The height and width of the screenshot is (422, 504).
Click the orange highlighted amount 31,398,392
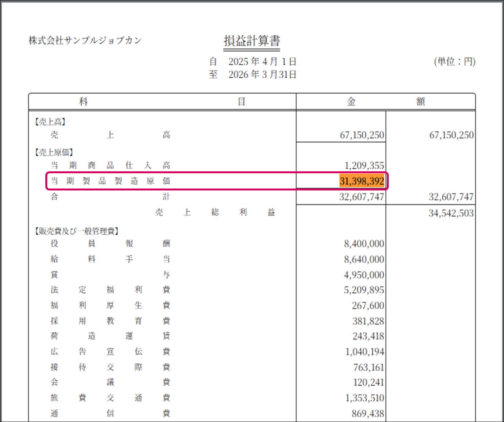362,181
